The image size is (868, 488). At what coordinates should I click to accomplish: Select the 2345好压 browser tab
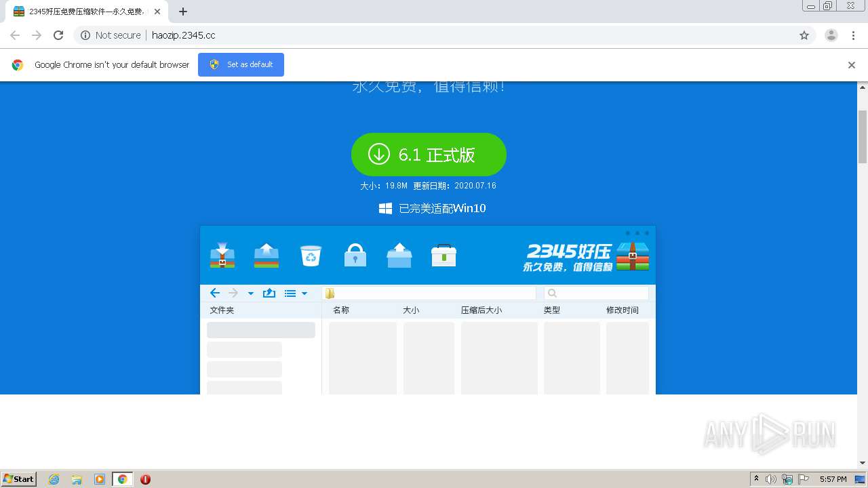(x=85, y=12)
